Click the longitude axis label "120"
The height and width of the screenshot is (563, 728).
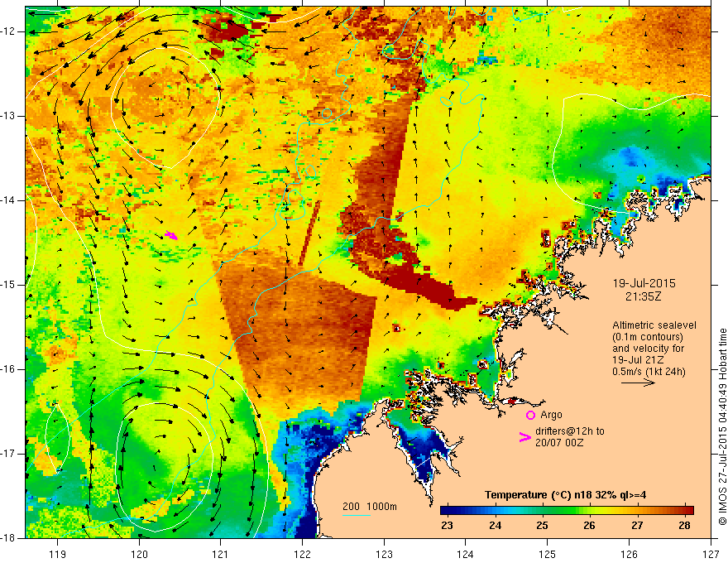[139, 554]
